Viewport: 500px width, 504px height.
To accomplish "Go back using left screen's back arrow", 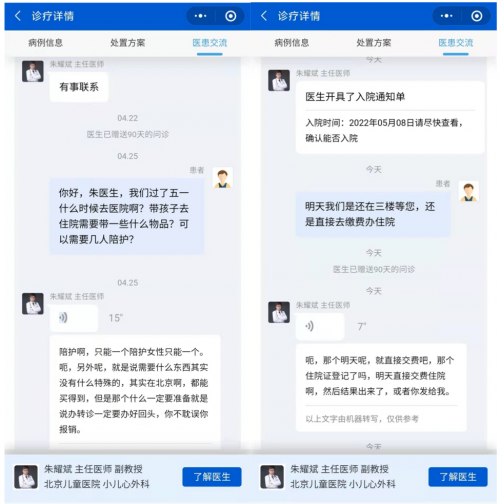I will point(18,16).
